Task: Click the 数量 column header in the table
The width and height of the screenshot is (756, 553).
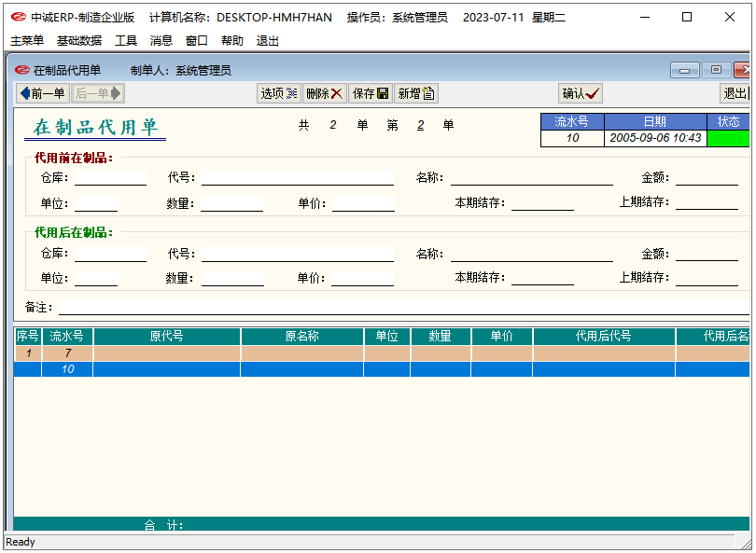Action: click(x=441, y=337)
